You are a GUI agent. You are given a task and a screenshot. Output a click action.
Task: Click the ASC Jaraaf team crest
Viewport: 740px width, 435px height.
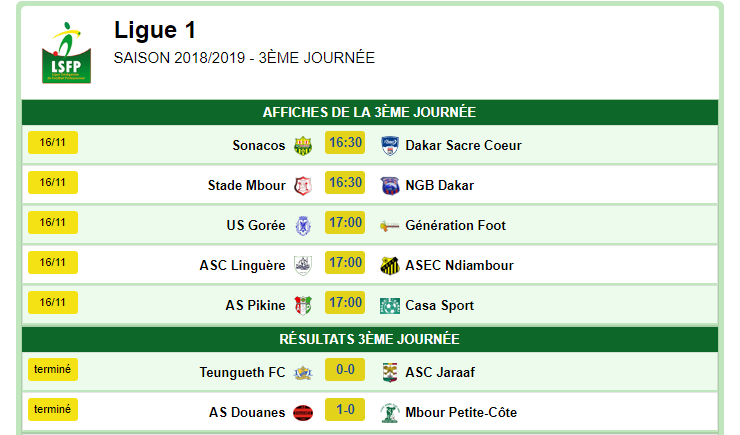(390, 373)
